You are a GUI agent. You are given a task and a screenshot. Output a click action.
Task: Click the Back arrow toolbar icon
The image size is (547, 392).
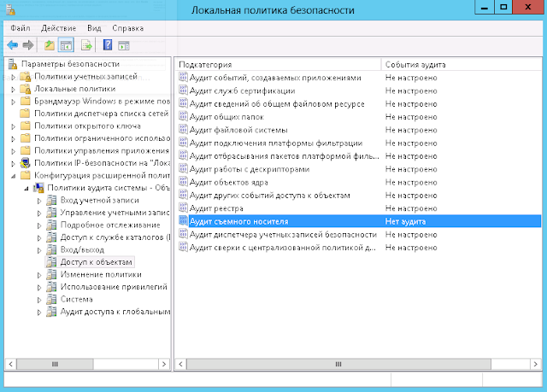(13, 44)
